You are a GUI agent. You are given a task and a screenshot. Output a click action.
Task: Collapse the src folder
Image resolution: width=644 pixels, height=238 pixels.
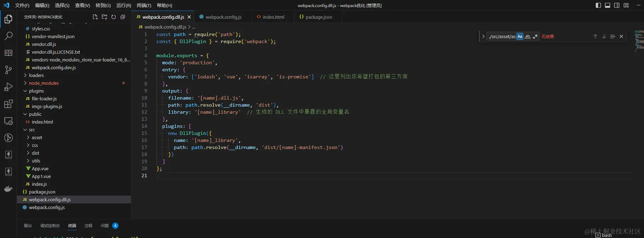(x=74, y=130)
